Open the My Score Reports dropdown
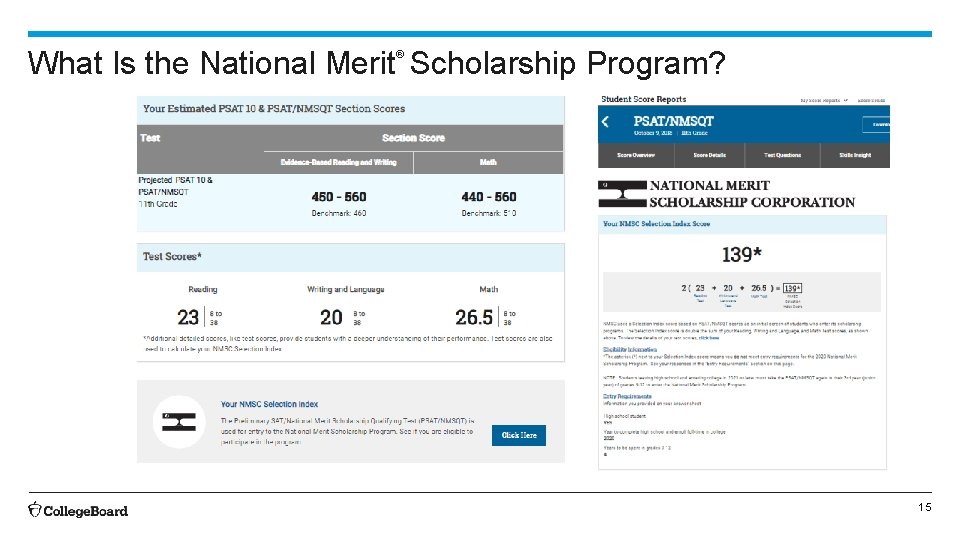This screenshot has width=960, height=540. click(823, 100)
